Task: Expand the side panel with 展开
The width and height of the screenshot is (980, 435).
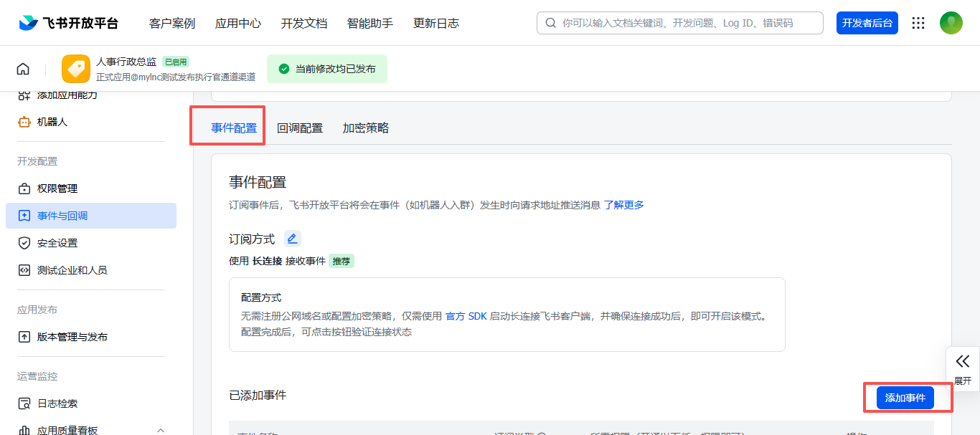Action: coord(963,370)
